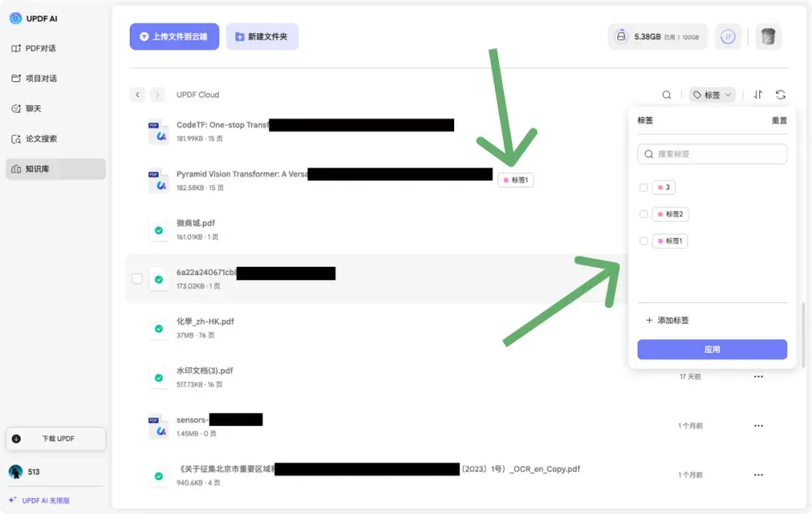Click the CodeTF file PDF icon

coord(158,132)
